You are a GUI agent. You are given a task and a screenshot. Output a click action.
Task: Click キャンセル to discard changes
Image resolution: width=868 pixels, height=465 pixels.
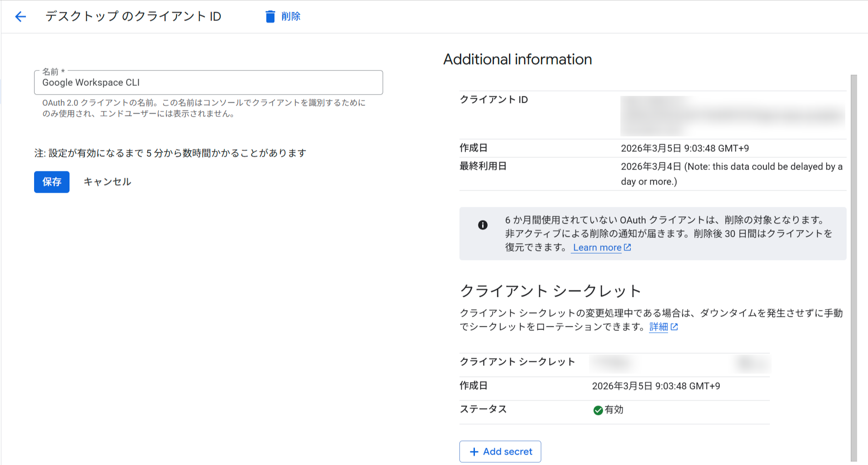click(x=107, y=181)
